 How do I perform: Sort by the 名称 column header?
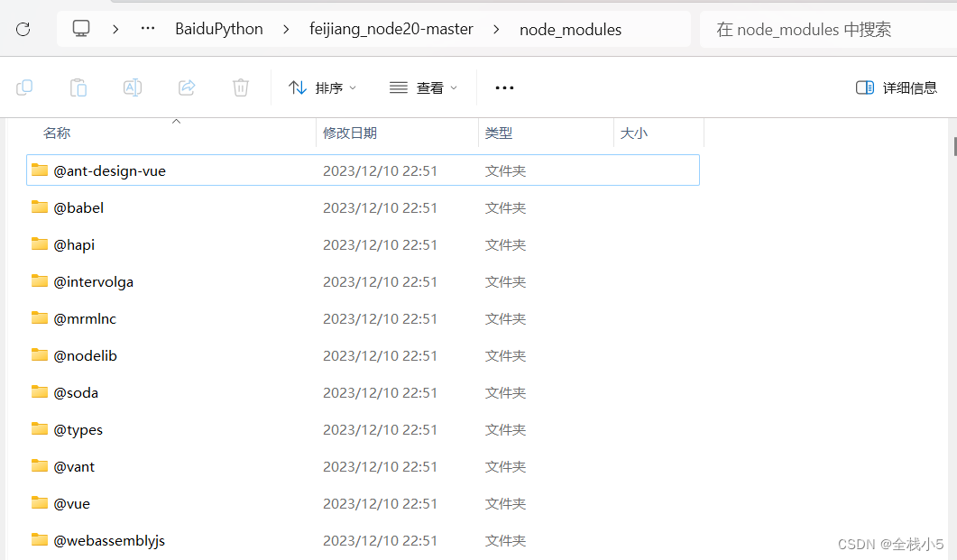tap(57, 133)
